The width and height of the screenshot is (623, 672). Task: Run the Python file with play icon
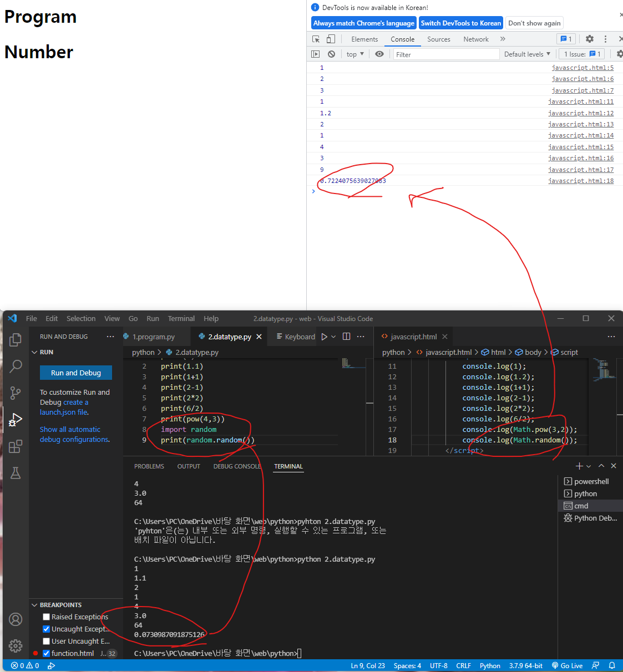(325, 337)
